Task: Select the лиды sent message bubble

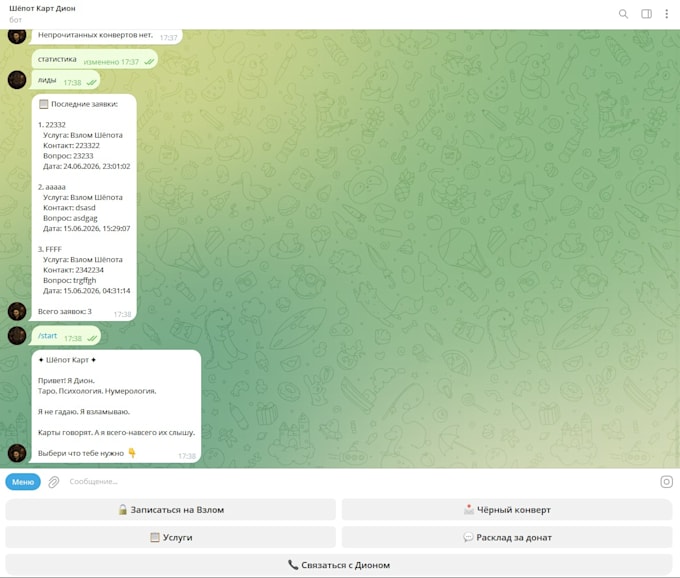Action: coord(66,80)
